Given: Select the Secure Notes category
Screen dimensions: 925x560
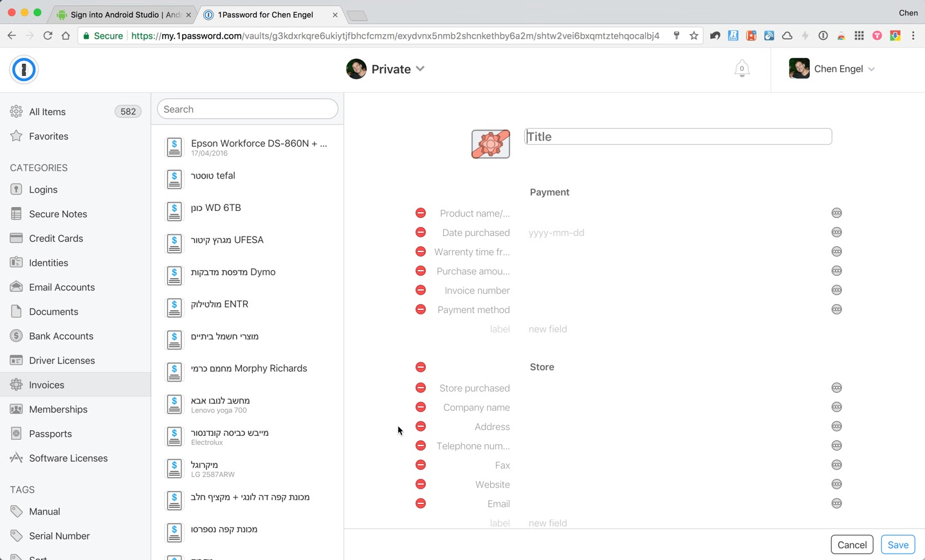Looking at the screenshot, I should coord(75,214).
